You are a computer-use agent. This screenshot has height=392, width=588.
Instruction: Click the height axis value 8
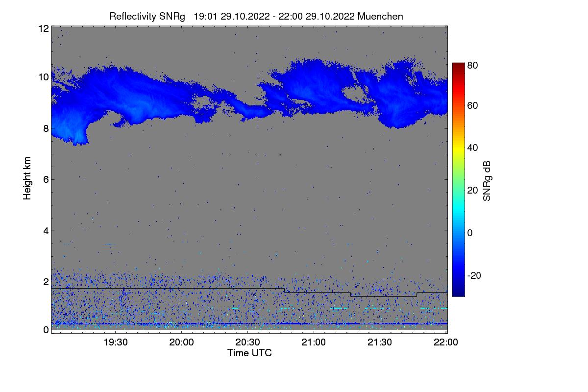[46, 128]
